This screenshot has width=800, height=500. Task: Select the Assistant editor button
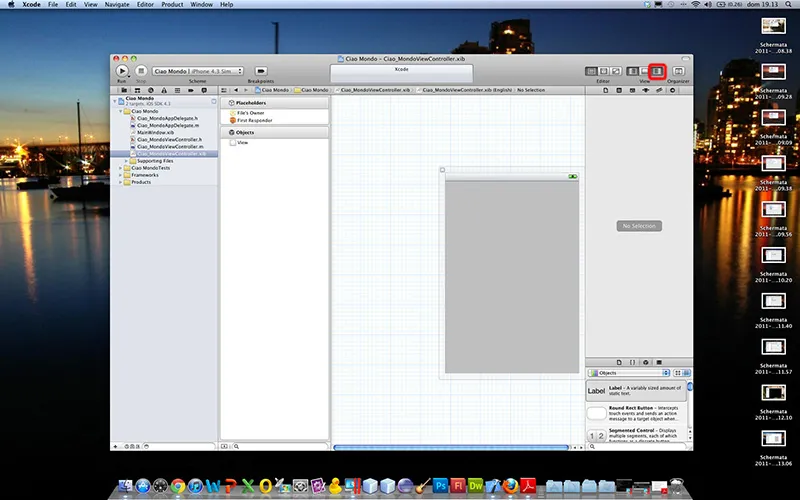[x=604, y=71]
